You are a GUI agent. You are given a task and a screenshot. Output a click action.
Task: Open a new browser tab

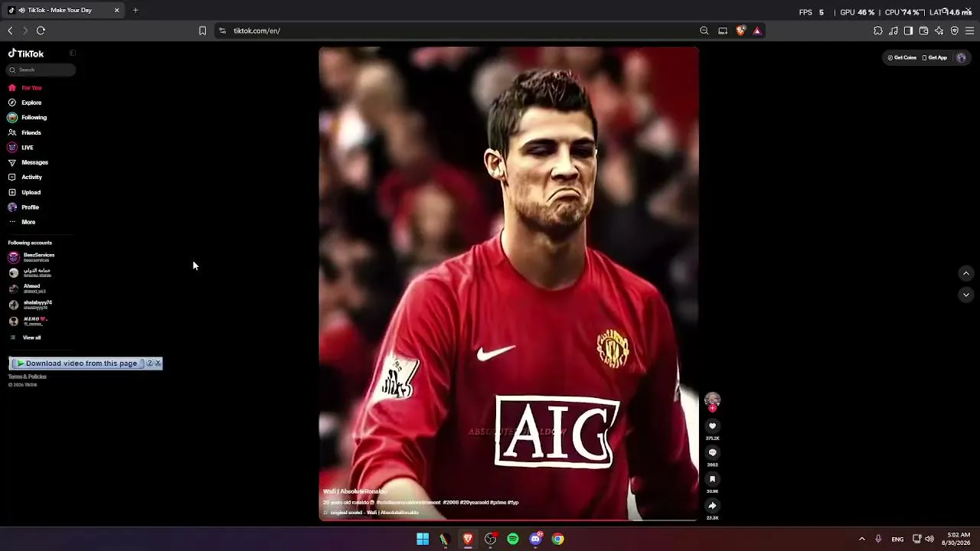pos(136,10)
